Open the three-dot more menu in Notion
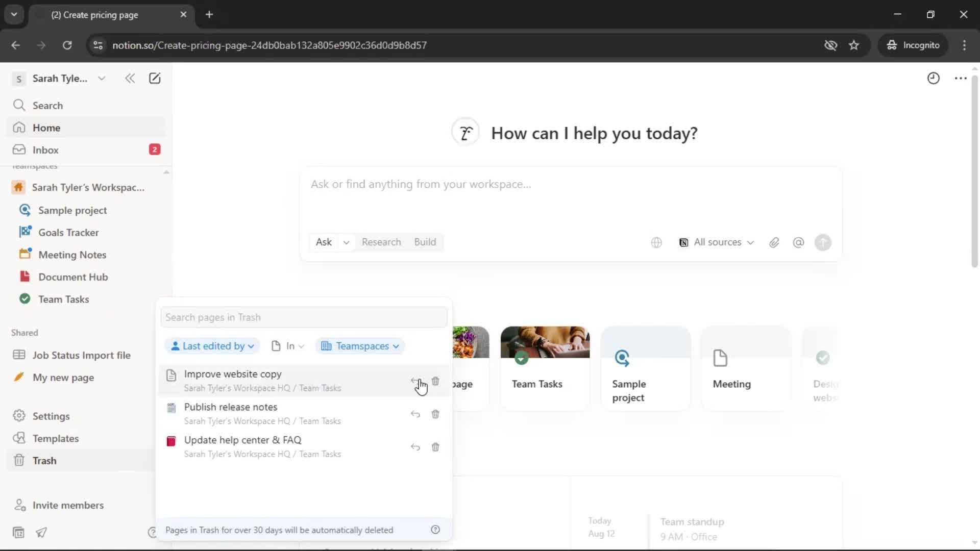The width and height of the screenshot is (980, 551). pyautogui.click(x=961, y=78)
